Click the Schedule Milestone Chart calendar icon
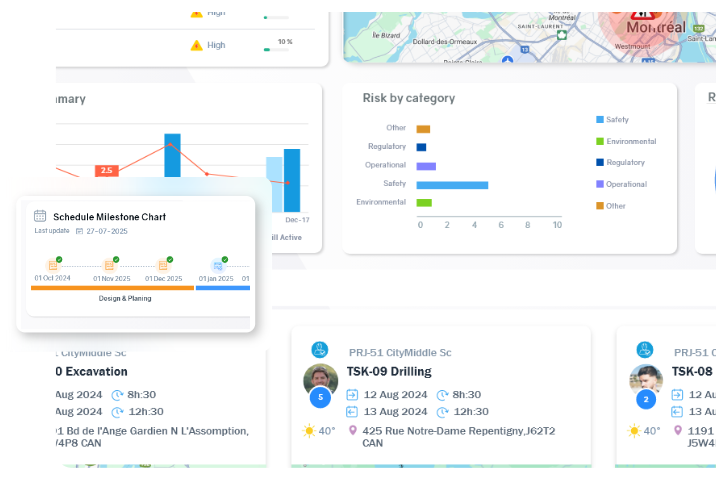Viewport: 716px width, 479px height. point(40,216)
